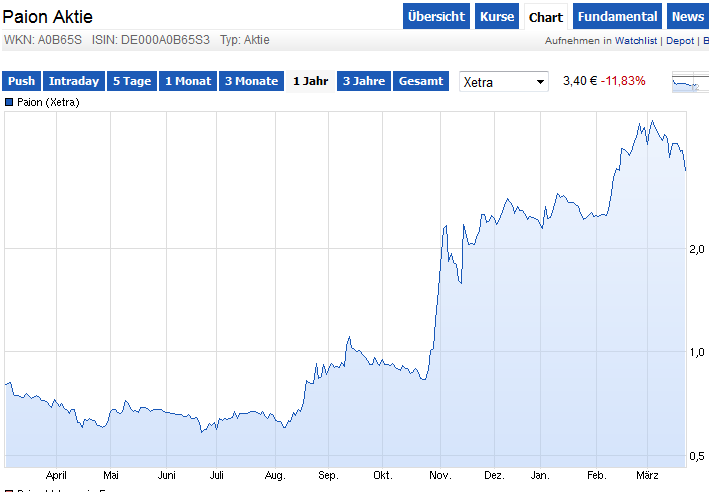Open the Übersicht tab
Screen dimensions: 709x492
[436, 16]
